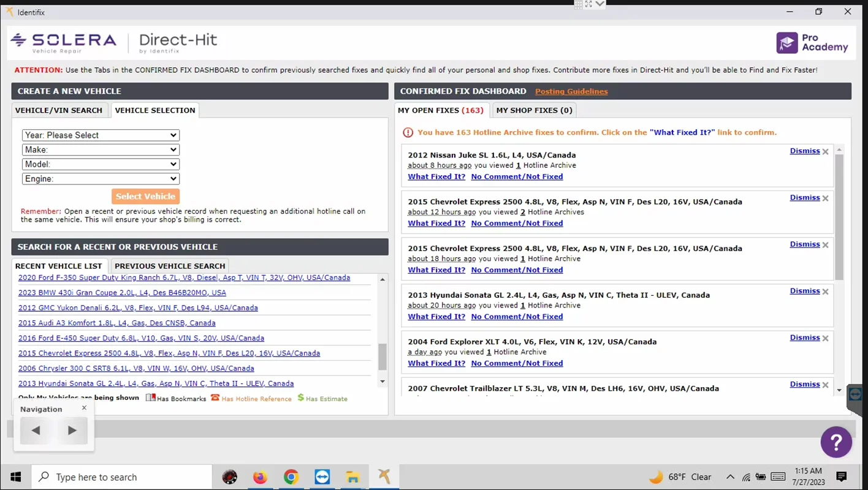The width and height of the screenshot is (868, 490).
Task: Open TeamViewer from the taskbar
Action: [x=322, y=477]
